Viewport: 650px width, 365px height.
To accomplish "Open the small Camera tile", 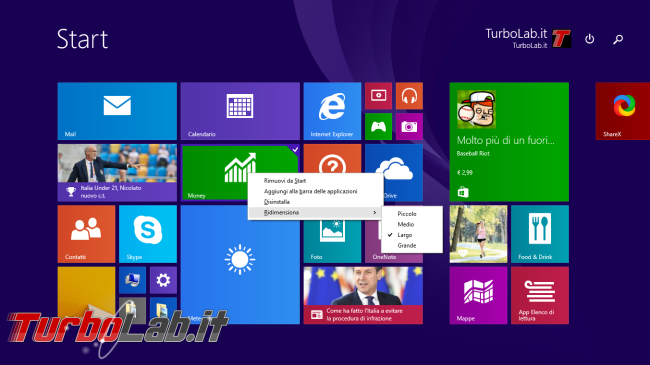I will point(409,127).
